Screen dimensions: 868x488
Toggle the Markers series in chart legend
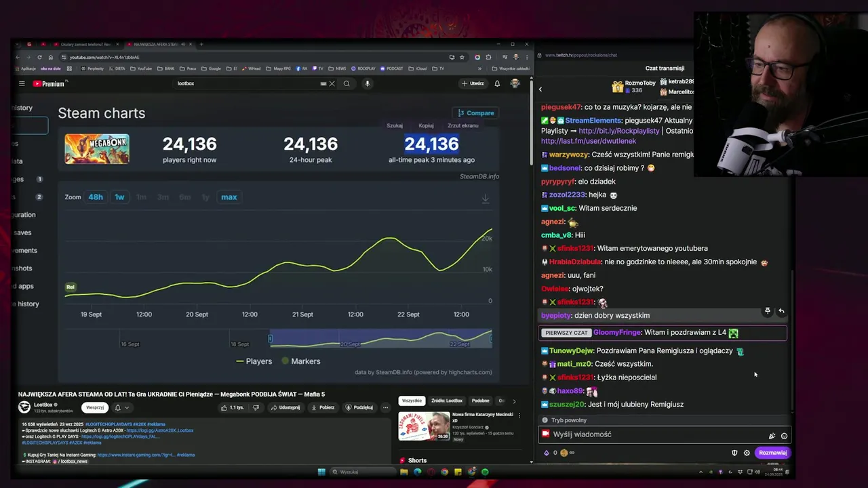(x=300, y=361)
